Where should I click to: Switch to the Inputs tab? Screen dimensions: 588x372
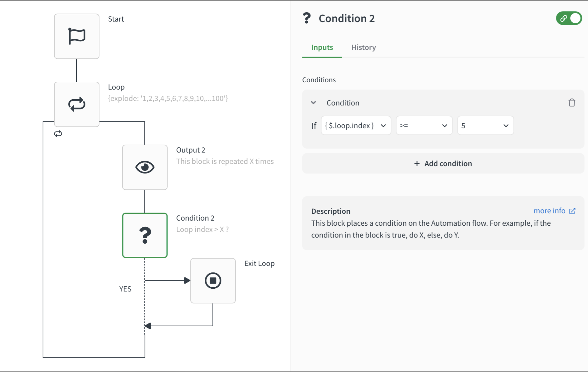coord(322,47)
